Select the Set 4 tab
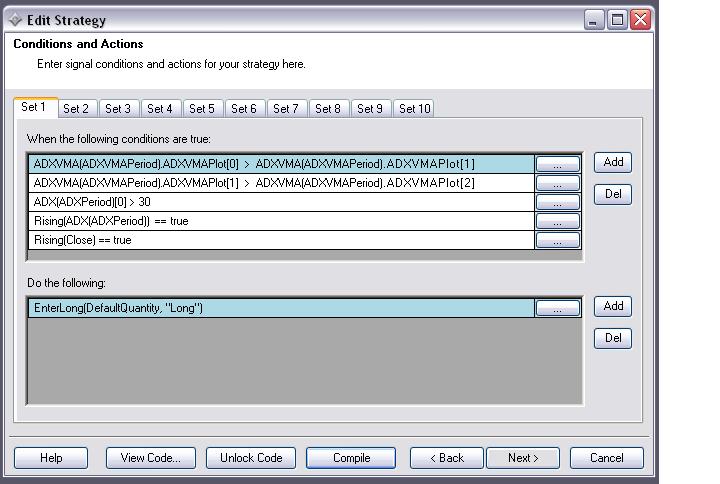720x484 pixels. (161, 109)
